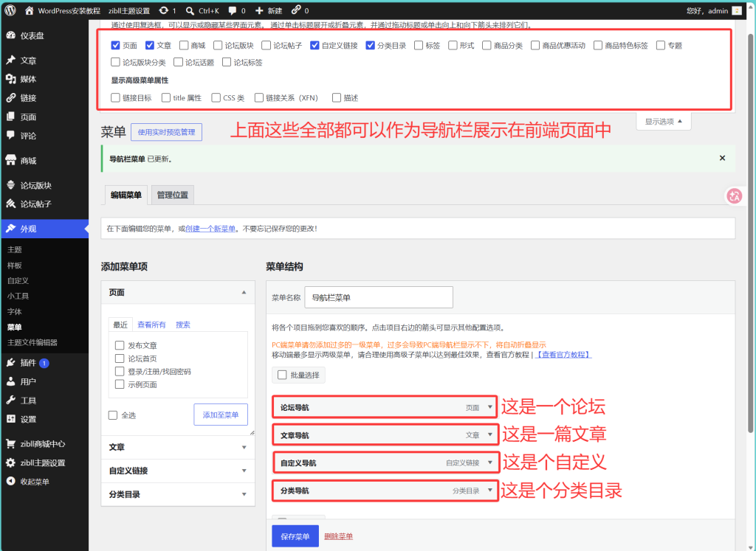The image size is (756, 551).
Task: Collapse the 显示选项 screen options toggle
Action: [664, 122]
